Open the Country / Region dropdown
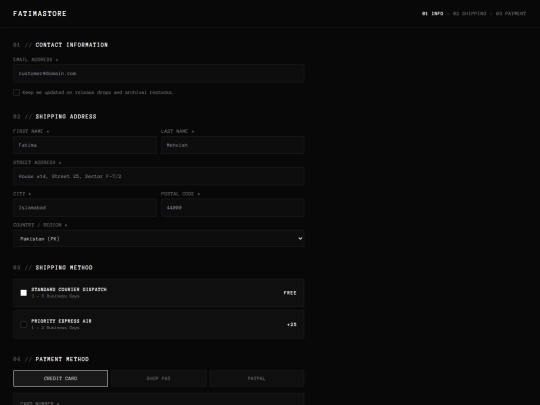 point(158,239)
